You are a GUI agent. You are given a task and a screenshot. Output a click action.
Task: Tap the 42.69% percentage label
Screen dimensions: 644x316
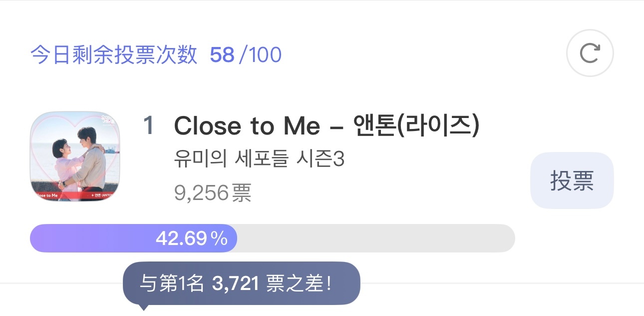click(x=192, y=238)
